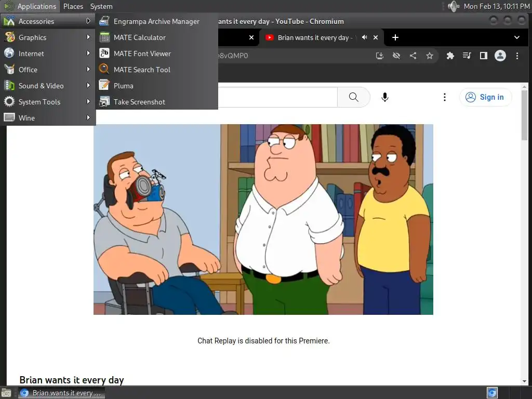532x399 pixels.
Task: Open the Wine category
Action: 48,118
